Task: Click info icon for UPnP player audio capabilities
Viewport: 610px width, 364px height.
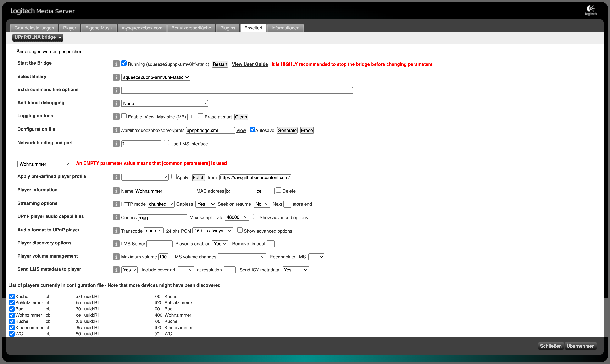Action: (x=116, y=217)
